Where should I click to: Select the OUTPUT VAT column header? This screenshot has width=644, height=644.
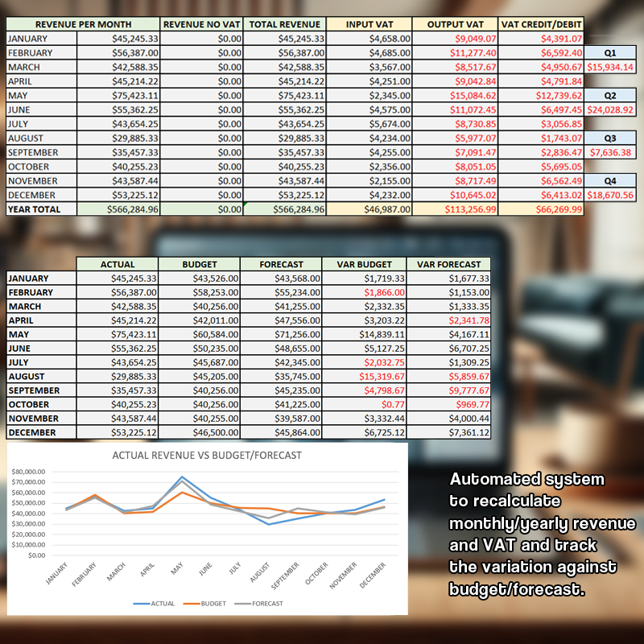tap(455, 24)
